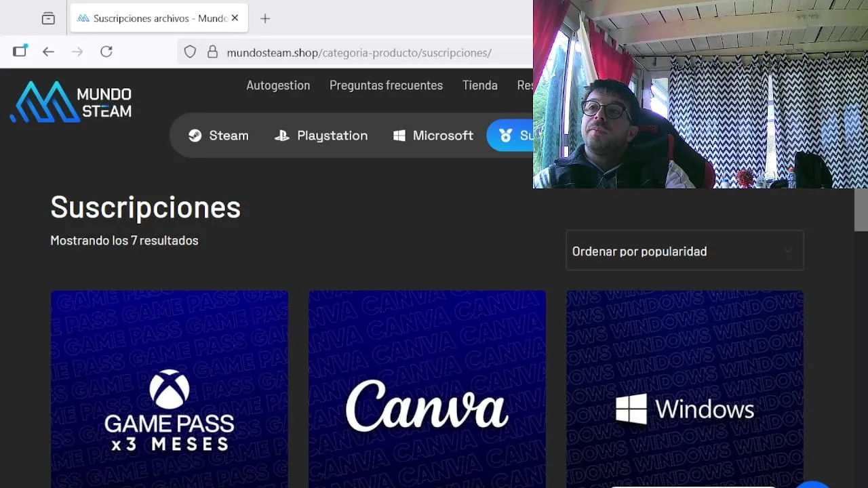Click the Suscripciones page heading
Viewport: 868px width, 488px height.
(146, 207)
